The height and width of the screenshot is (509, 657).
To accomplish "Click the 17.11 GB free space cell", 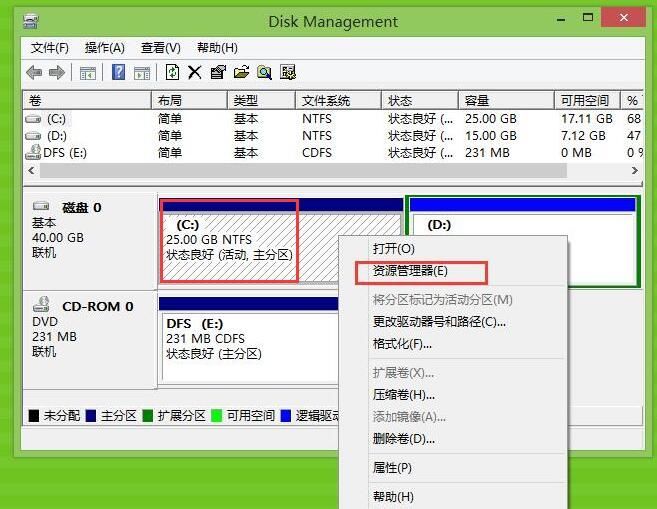I will [587, 119].
